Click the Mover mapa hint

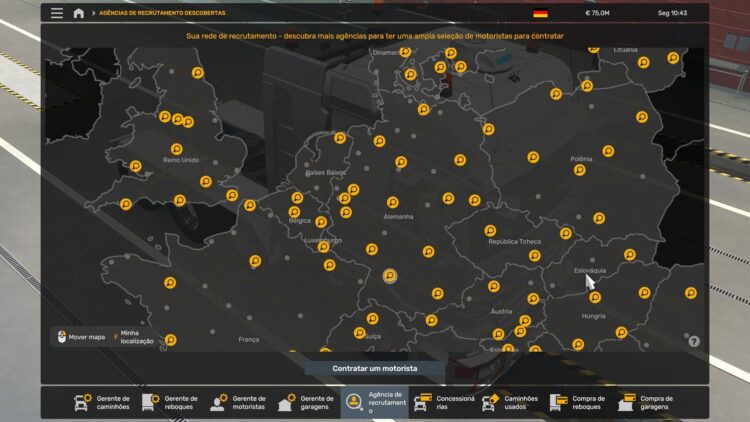click(x=81, y=337)
